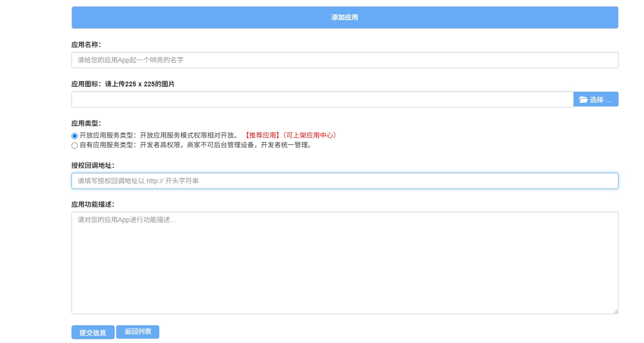Image resolution: width=644 pixels, height=343 pixels.
Task: Select the 开放应用服务类型 radio button
Action: click(74, 136)
